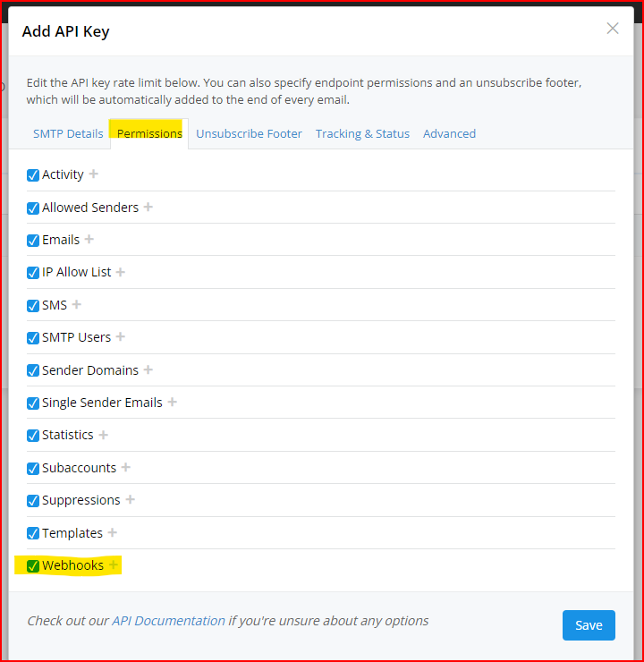
Task: Toggle the Templates checkbox
Action: tap(33, 533)
